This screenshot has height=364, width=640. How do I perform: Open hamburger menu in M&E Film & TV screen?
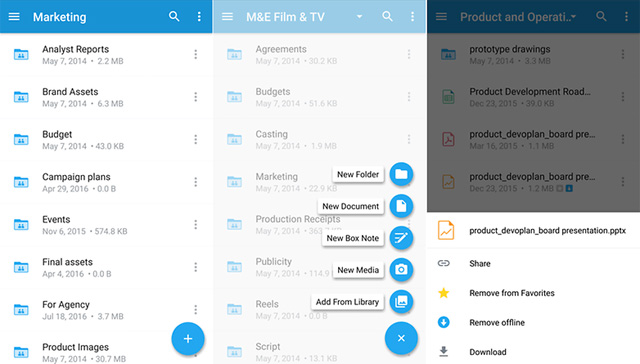tap(227, 17)
